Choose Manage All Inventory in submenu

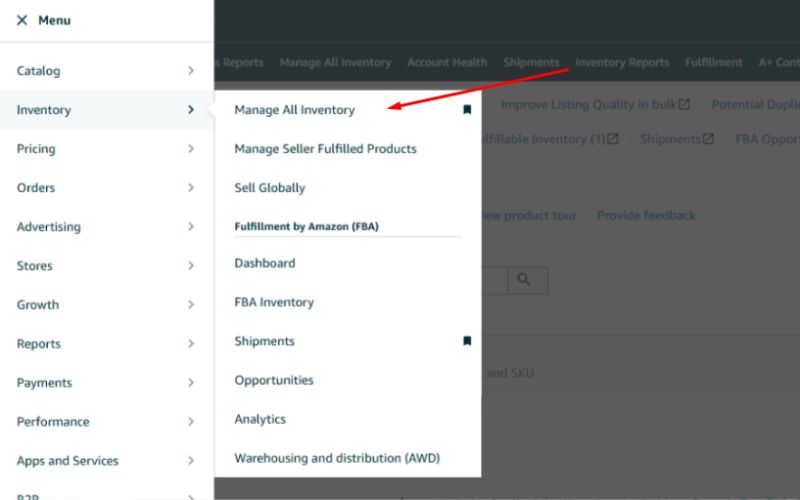coord(294,110)
